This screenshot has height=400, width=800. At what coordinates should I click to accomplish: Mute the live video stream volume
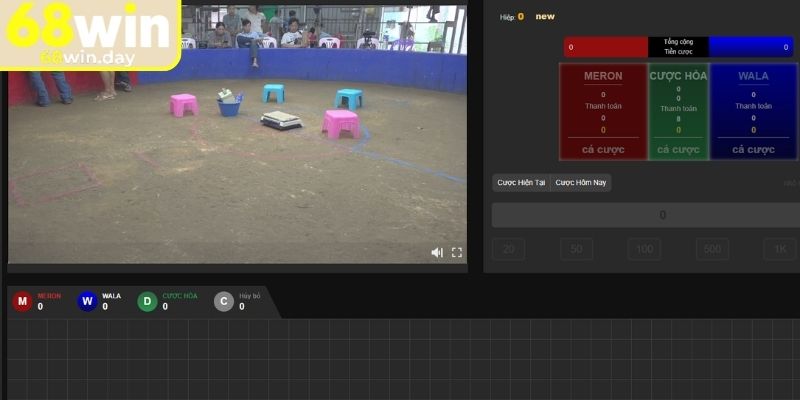[x=437, y=252]
